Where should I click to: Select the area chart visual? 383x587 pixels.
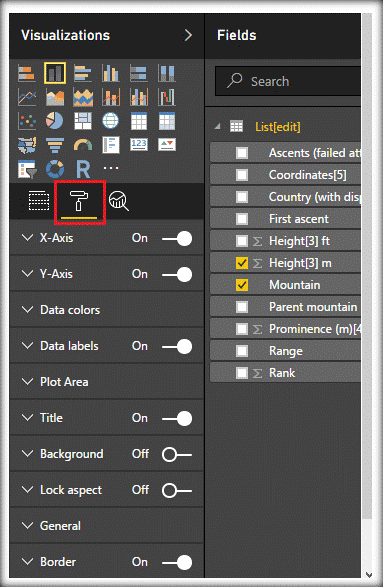pyautogui.click(x=55, y=97)
